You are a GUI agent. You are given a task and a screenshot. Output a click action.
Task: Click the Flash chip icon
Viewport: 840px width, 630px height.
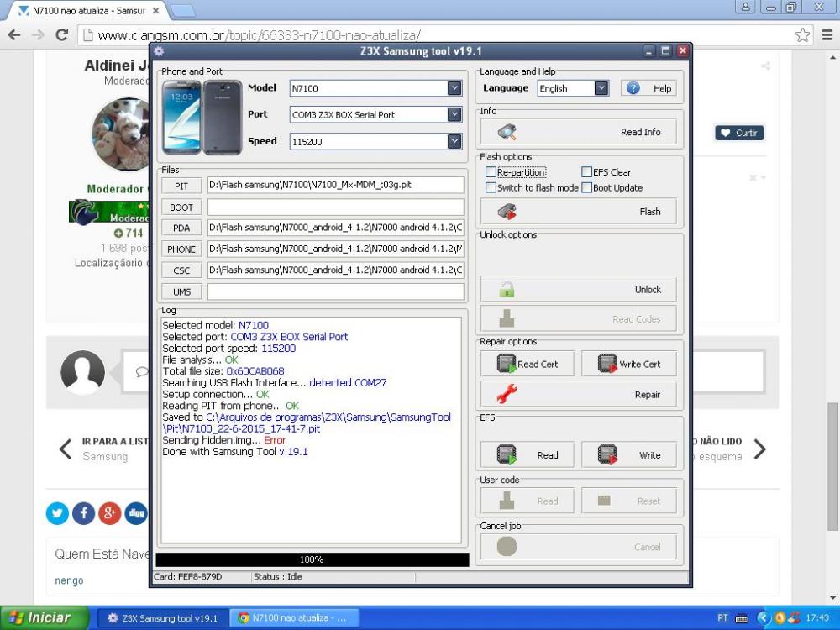click(507, 212)
